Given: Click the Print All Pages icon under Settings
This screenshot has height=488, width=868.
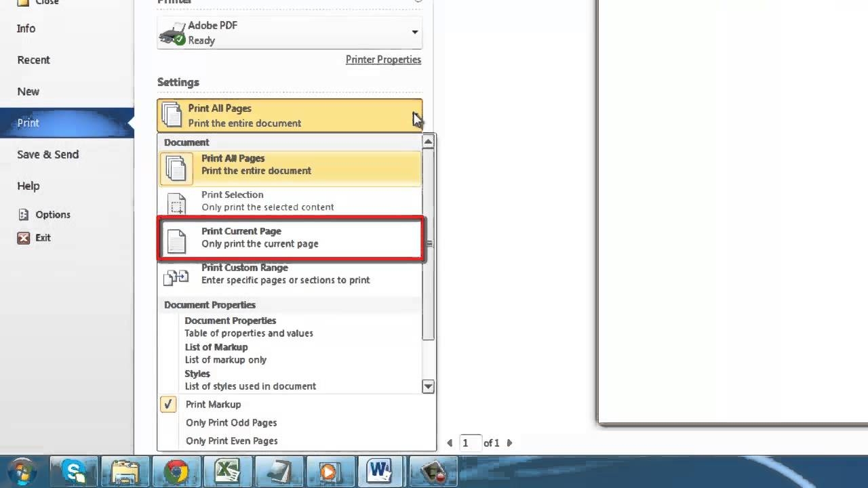Looking at the screenshot, I should coord(171,115).
